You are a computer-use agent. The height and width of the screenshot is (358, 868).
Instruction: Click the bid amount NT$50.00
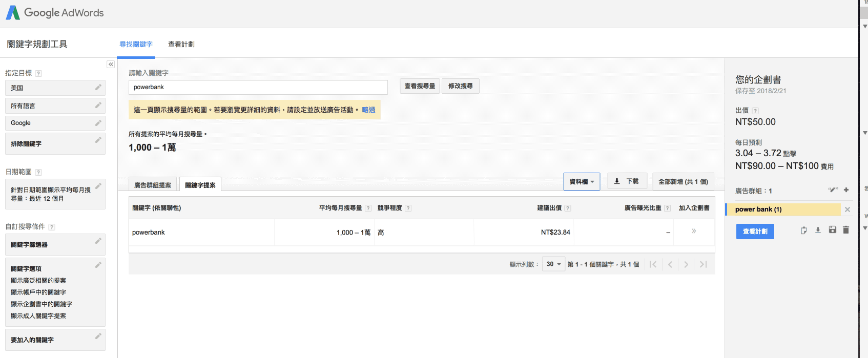tap(755, 122)
